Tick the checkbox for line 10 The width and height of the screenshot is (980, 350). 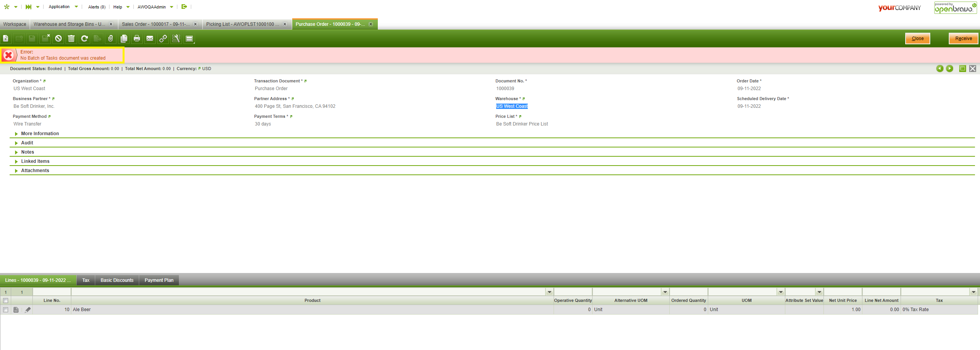5,310
